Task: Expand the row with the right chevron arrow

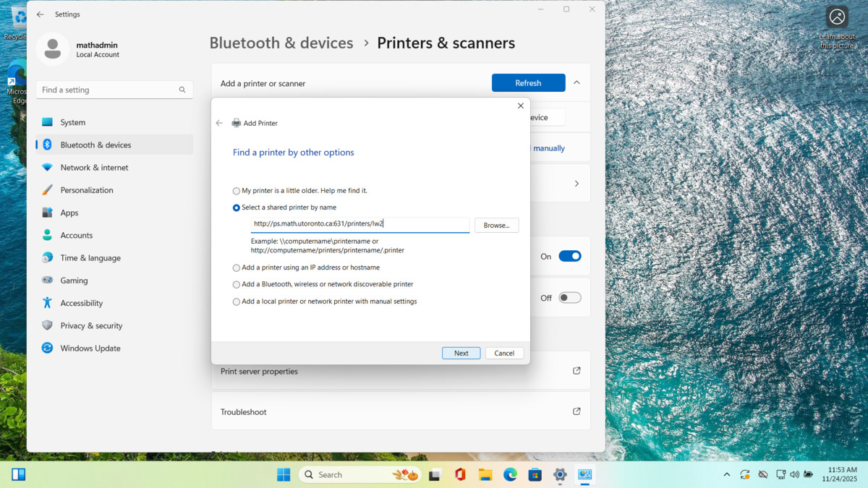Action: 576,184
